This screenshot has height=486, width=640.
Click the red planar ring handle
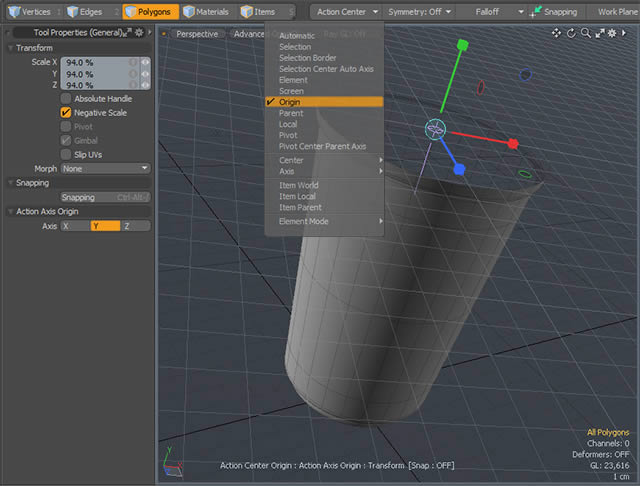[481, 87]
